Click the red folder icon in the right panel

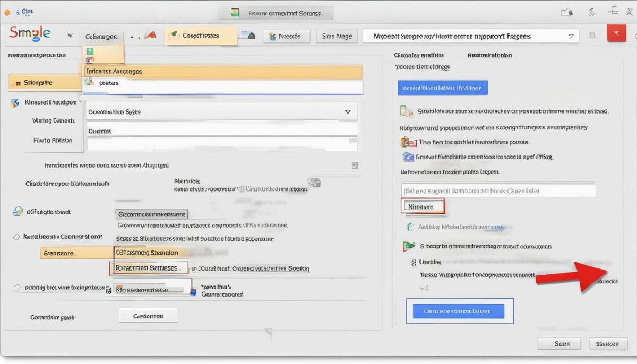[x=408, y=142]
